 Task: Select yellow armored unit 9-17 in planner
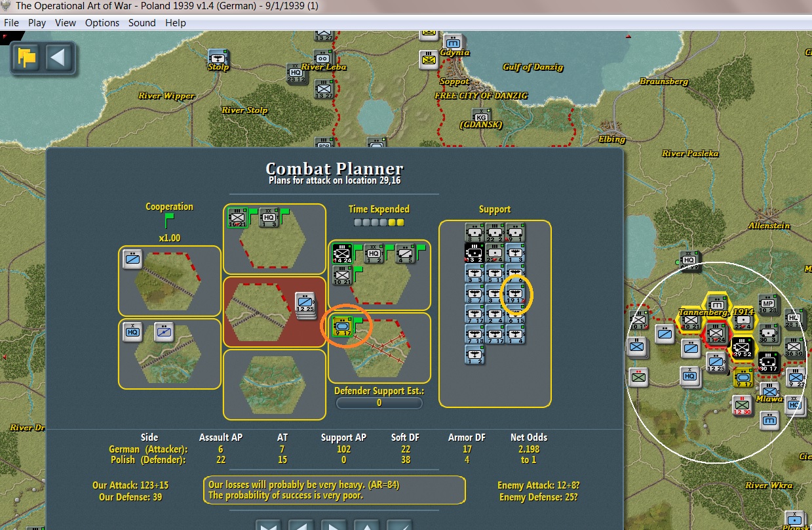(x=342, y=326)
